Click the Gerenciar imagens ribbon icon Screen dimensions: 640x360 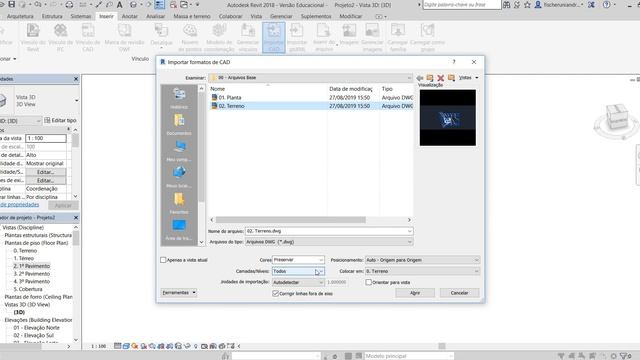click(372, 37)
